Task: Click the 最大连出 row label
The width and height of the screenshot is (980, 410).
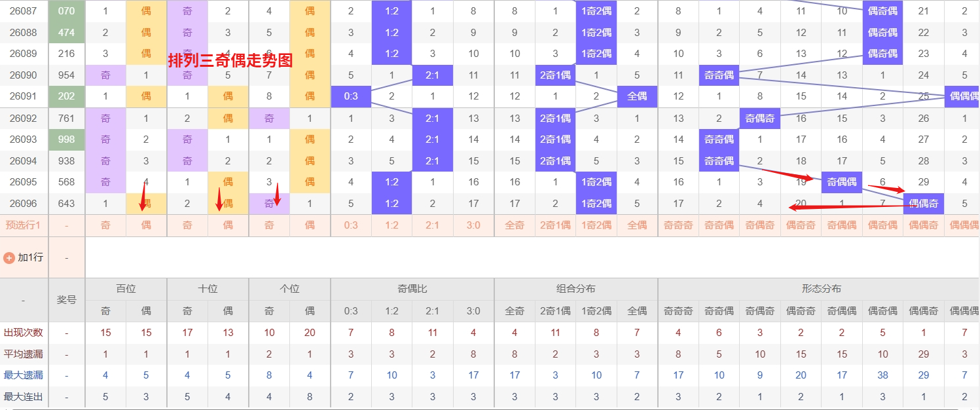Action: (x=24, y=396)
